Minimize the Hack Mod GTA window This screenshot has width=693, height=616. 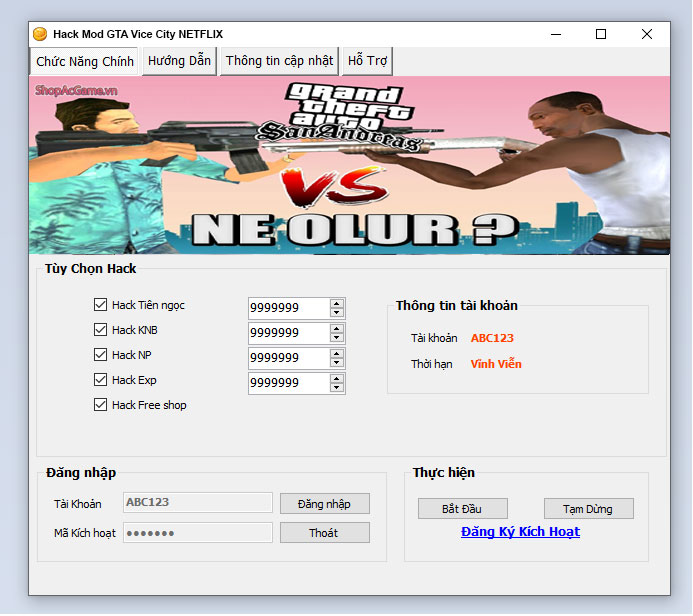click(x=556, y=34)
